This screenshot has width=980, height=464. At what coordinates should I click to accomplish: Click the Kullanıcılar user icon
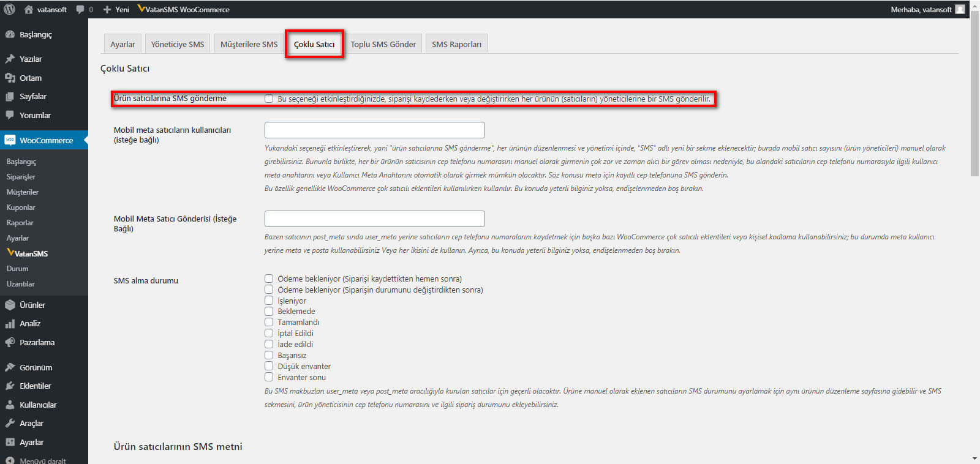click(10, 405)
